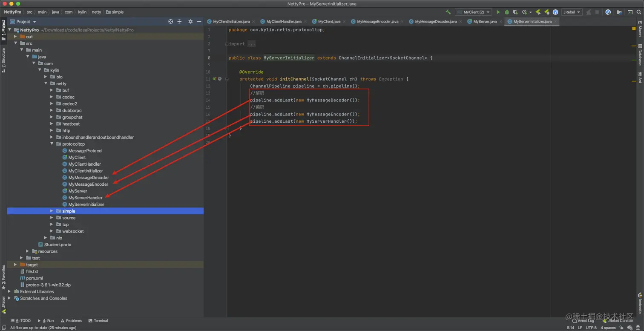This screenshot has width=644, height=331.
Task: Switch to MyClient.java tab
Action: coord(329,21)
